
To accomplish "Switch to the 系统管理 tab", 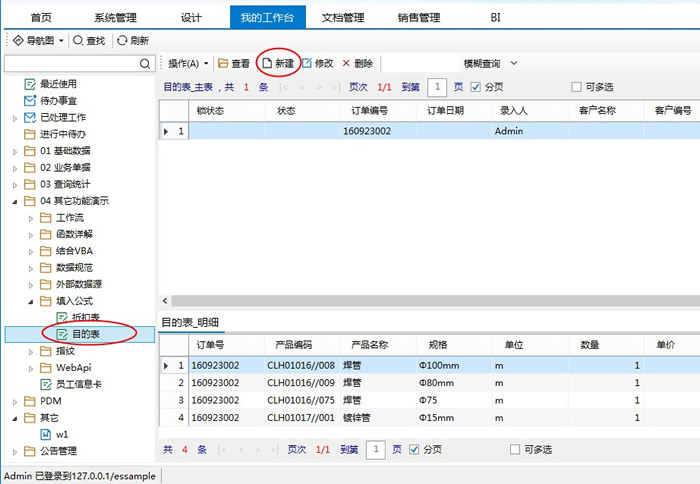I will [115, 17].
